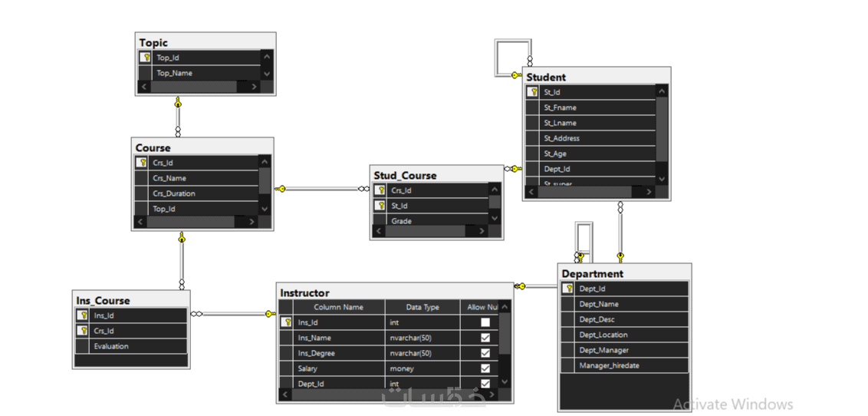
Task: Click the key icon beside Stud_Course Crs_Id
Action: coord(381,190)
